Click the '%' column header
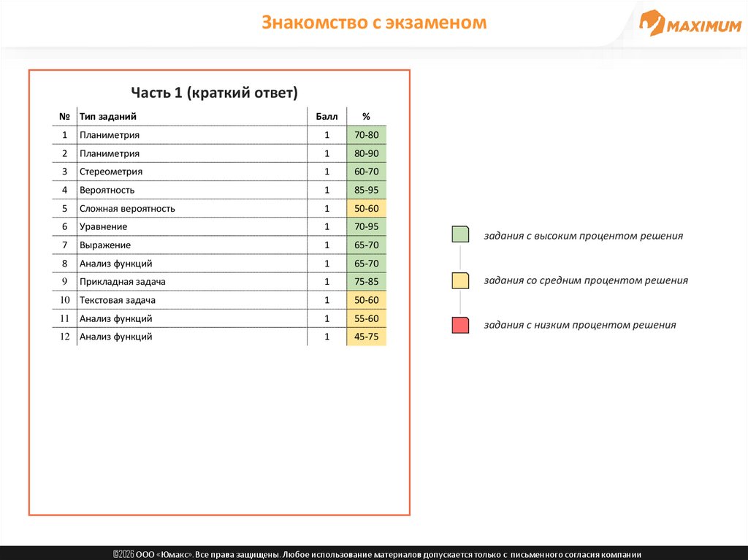The image size is (748, 560). pos(367,116)
